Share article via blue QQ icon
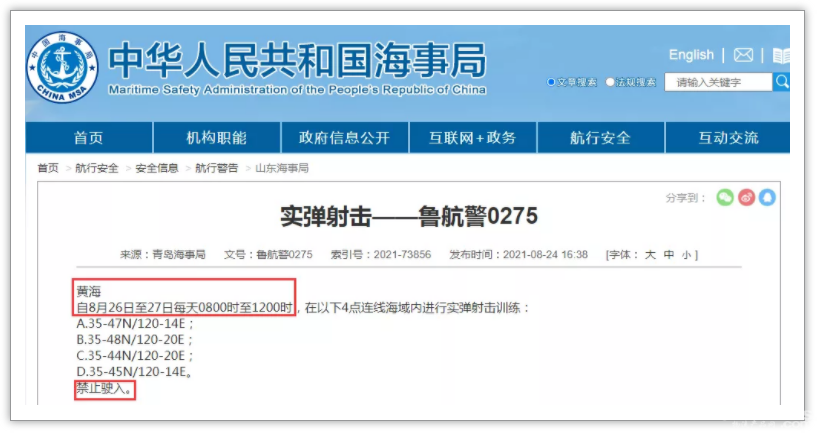Viewport: 818px width, 434px height. (x=767, y=197)
